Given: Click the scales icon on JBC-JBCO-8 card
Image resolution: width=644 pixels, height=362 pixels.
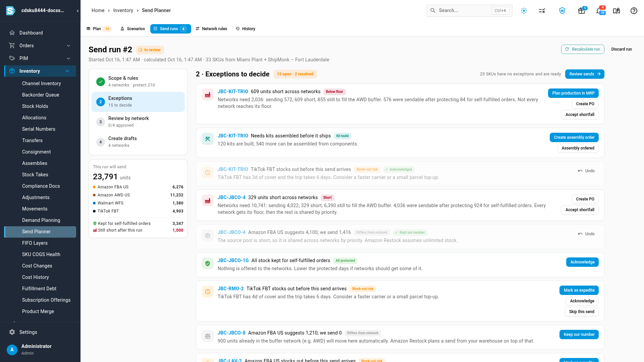Looking at the screenshot, I should pyautogui.click(x=208, y=336).
